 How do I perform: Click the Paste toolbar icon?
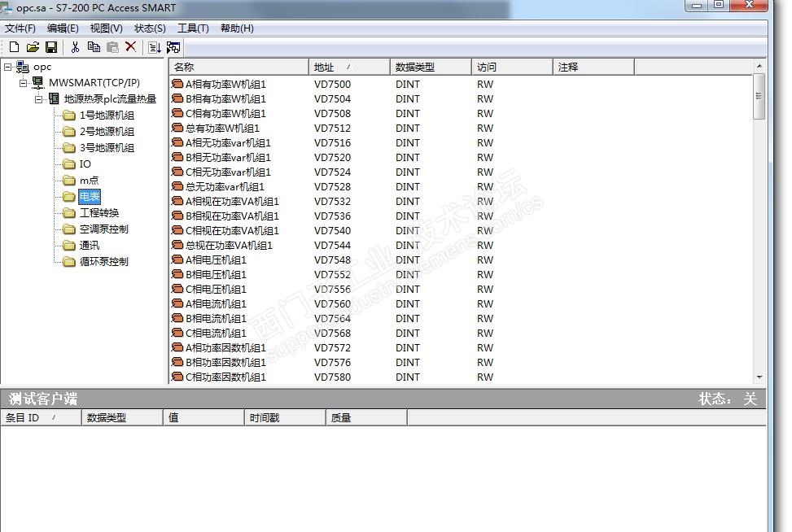tap(112, 47)
